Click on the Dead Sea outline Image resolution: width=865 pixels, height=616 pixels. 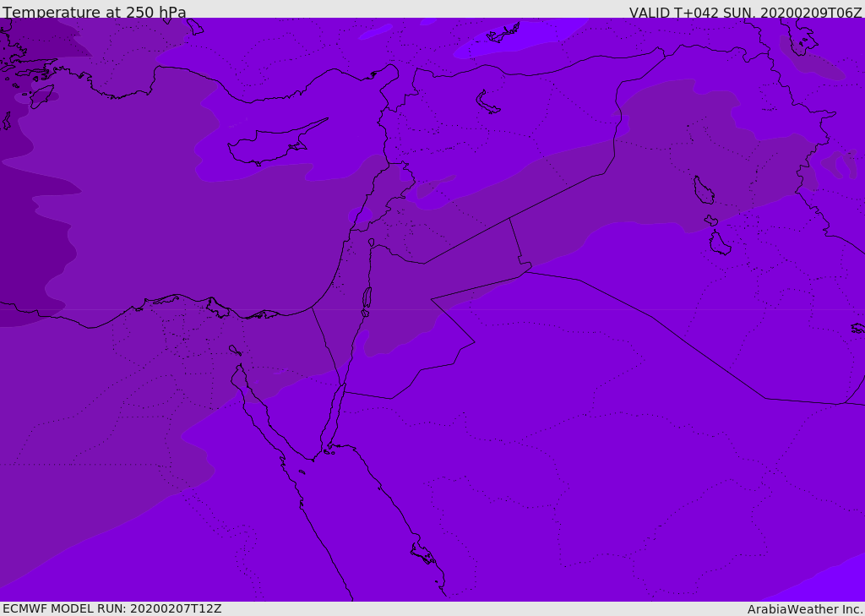pyautogui.click(x=367, y=298)
